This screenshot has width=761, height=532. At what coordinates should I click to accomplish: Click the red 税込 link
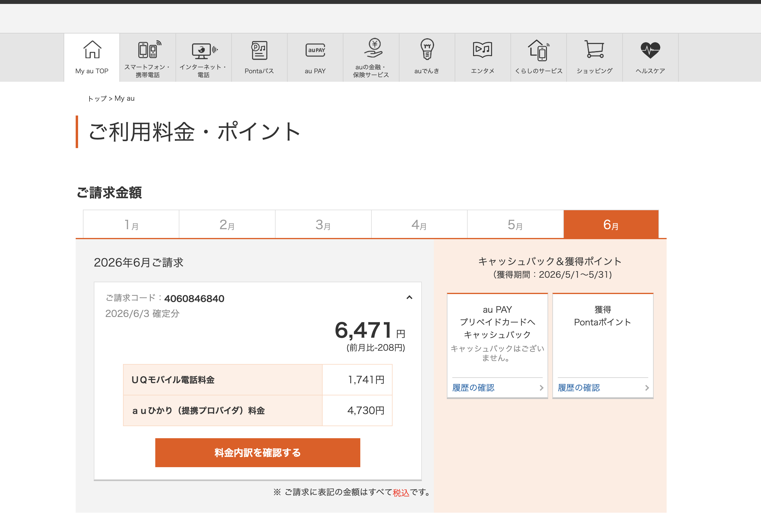(x=401, y=492)
